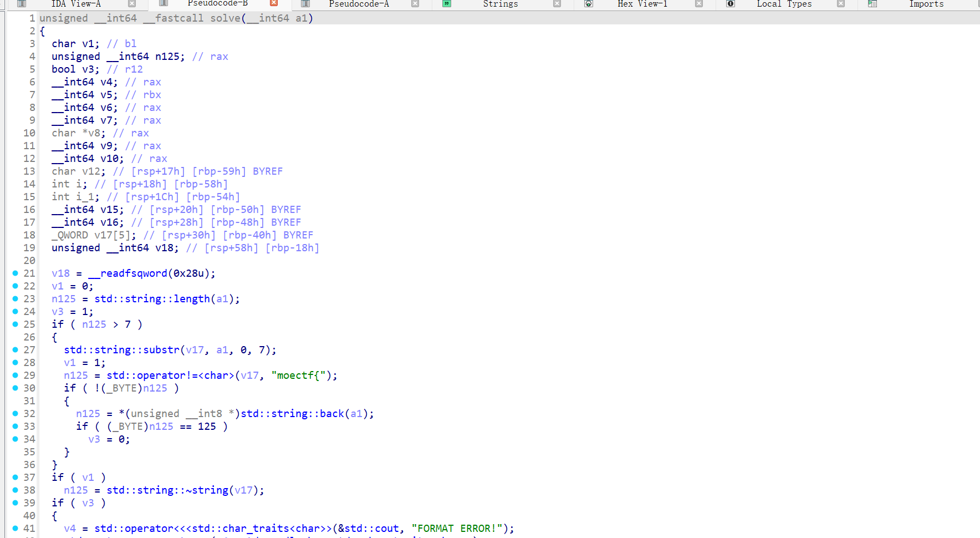The width and height of the screenshot is (980, 538).
Task: Click the Strings tab icon
Action: click(x=447, y=3)
